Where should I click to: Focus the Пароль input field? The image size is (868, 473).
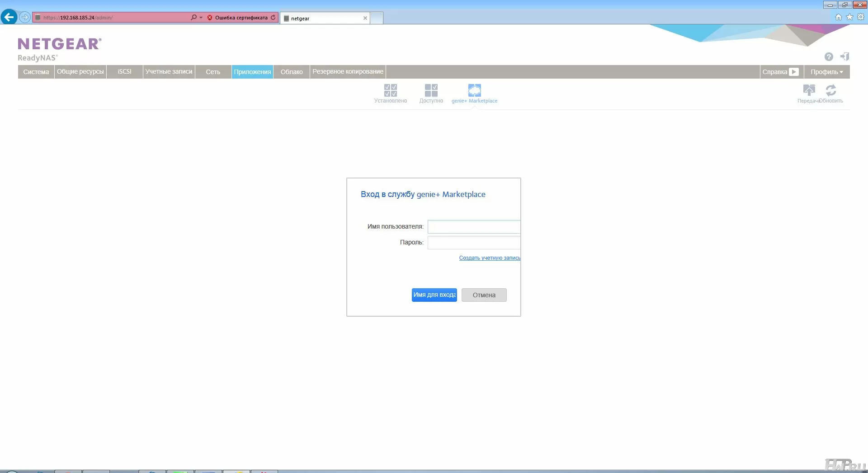click(474, 243)
